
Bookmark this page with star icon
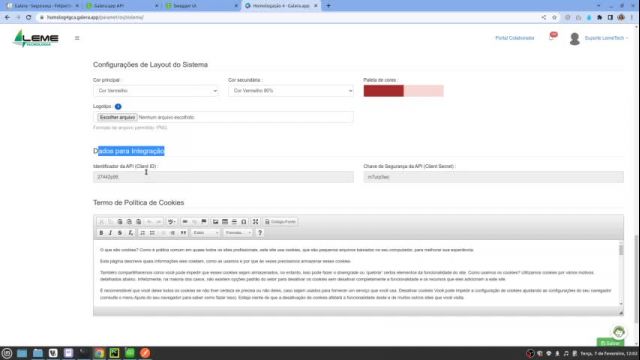pyautogui.click(x=554, y=18)
